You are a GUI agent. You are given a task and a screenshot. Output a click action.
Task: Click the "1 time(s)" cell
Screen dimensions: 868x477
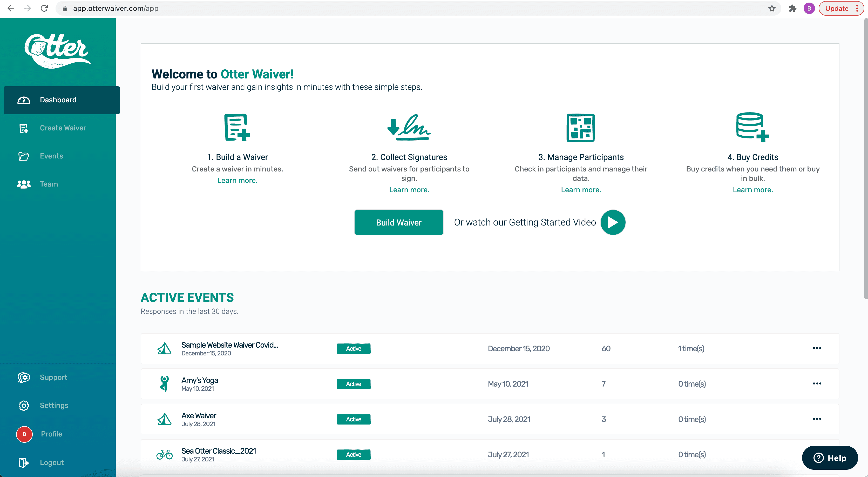[x=691, y=348]
